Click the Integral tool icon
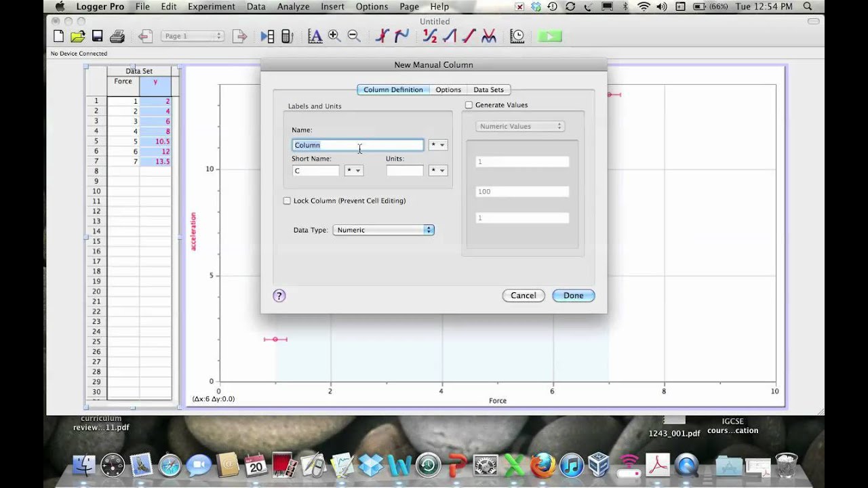Viewport: 868px width, 488px height. click(x=449, y=37)
